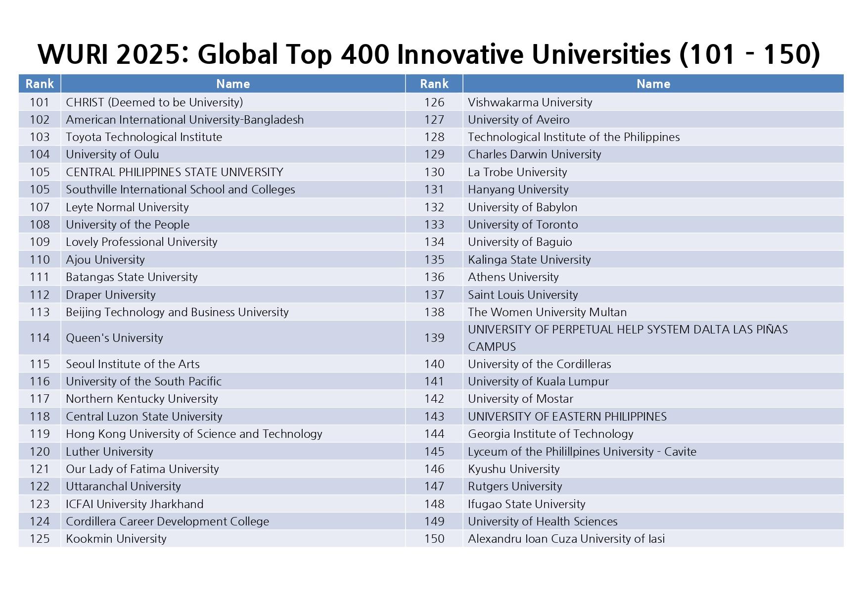Viewport: 868px width, 614px height.
Task: Click University of the South Pacific
Action: click(x=143, y=381)
